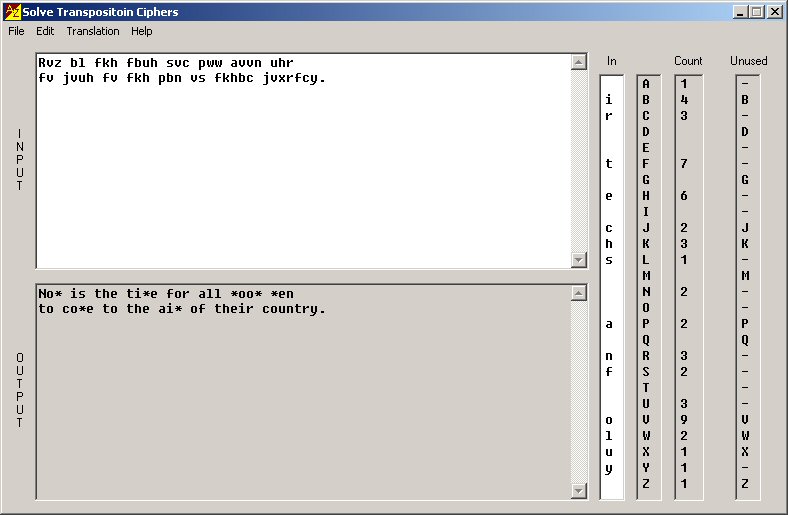The width and height of the screenshot is (788, 515).
Task: Click the 'l' mapping beside letter W
Action: pos(609,436)
